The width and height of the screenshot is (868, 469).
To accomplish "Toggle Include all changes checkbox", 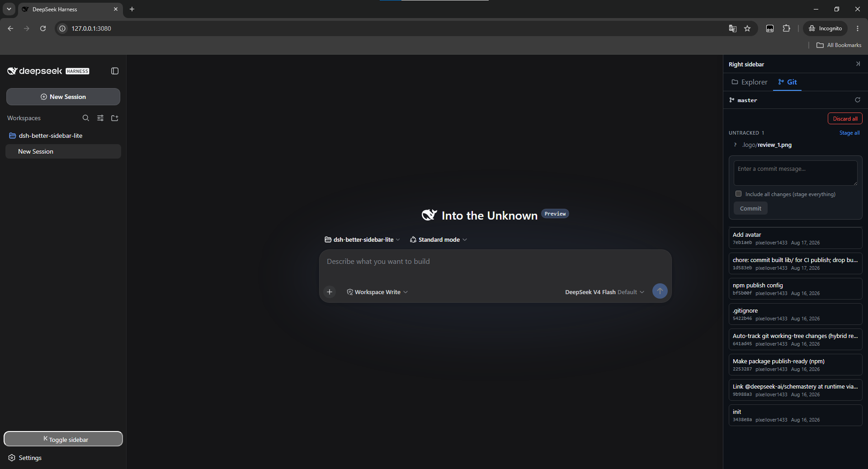I will (x=739, y=194).
